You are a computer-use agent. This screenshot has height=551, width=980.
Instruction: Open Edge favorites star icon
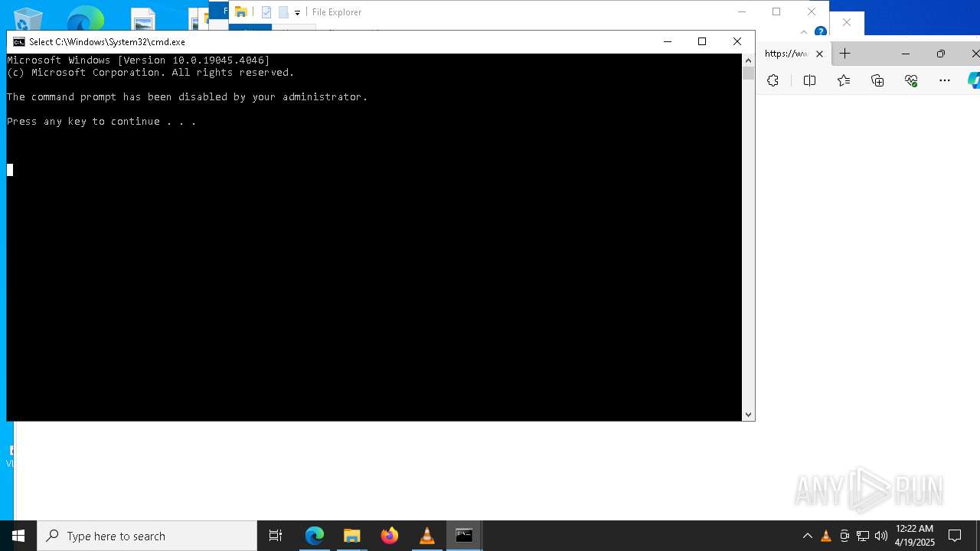pos(844,80)
